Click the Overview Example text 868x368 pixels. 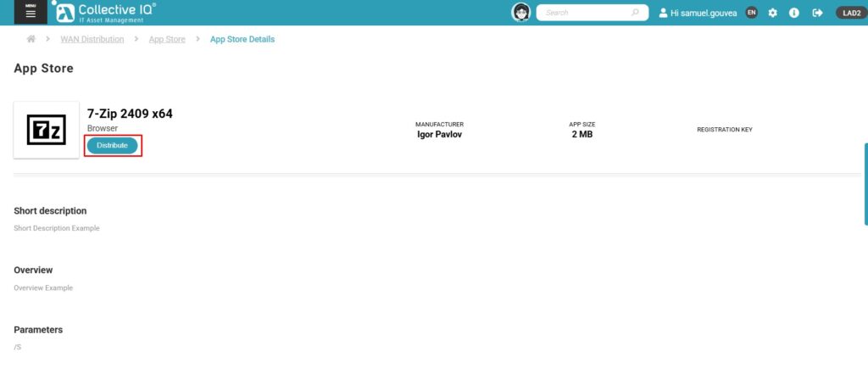tap(43, 287)
